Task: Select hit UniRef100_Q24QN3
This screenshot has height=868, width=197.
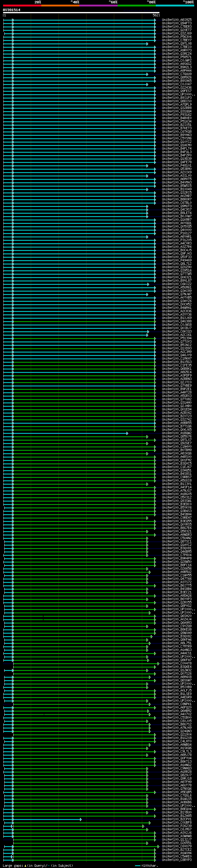Action: point(177,731)
